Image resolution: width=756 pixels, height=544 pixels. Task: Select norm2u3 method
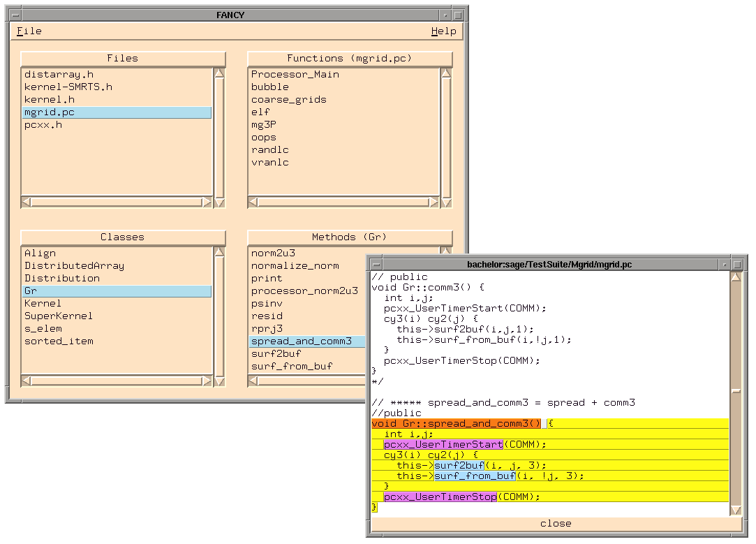tap(308, 253)
